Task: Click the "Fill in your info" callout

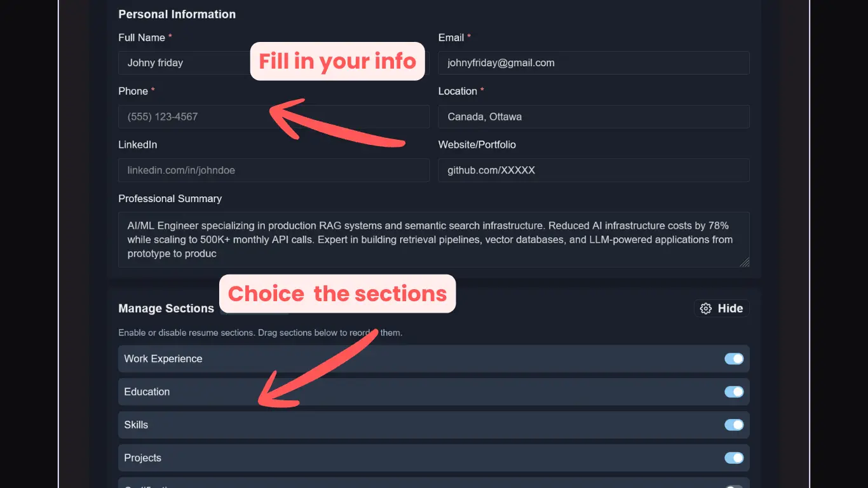Action: tap(337, 61)
